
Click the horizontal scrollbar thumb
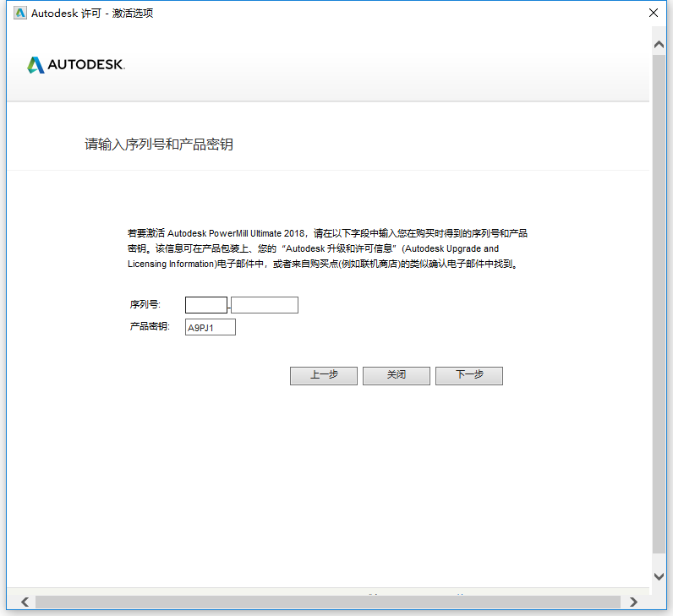328,602
